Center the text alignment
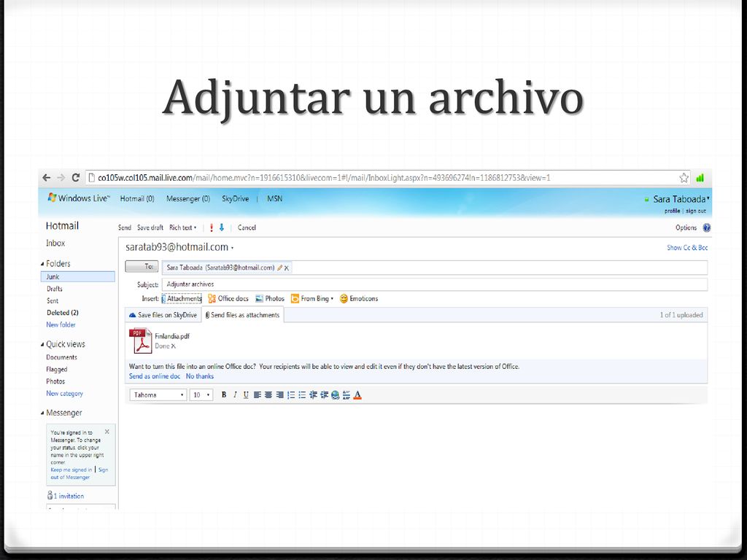This screenshot has width=747, height=560. pyautogui.click(x=268, y=394)
